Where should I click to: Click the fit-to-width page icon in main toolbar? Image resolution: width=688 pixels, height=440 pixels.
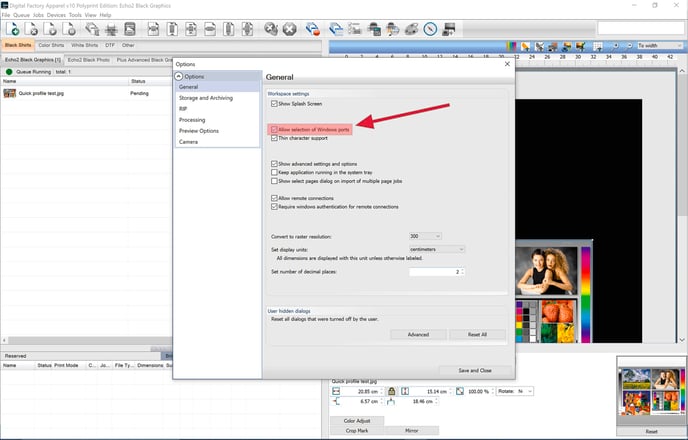tap(210, 29)
